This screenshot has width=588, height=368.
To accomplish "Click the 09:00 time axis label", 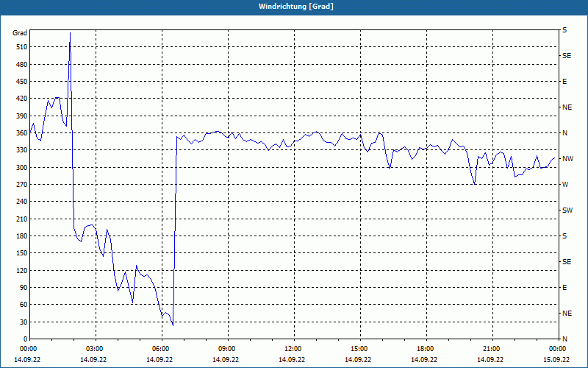I will point(226,349).
